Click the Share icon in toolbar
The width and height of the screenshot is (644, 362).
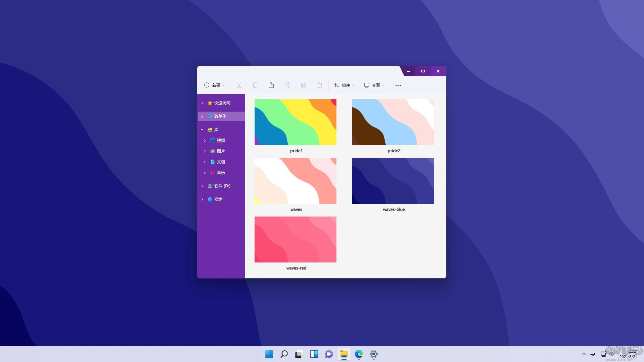click(x=303, y=85)
